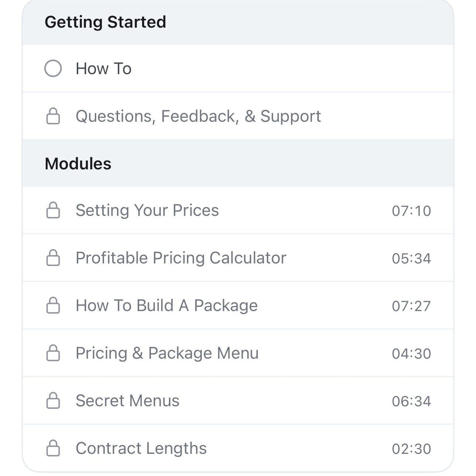Click the lock icon beside Questions, Feedback, & Support

(x=53, y=115)
